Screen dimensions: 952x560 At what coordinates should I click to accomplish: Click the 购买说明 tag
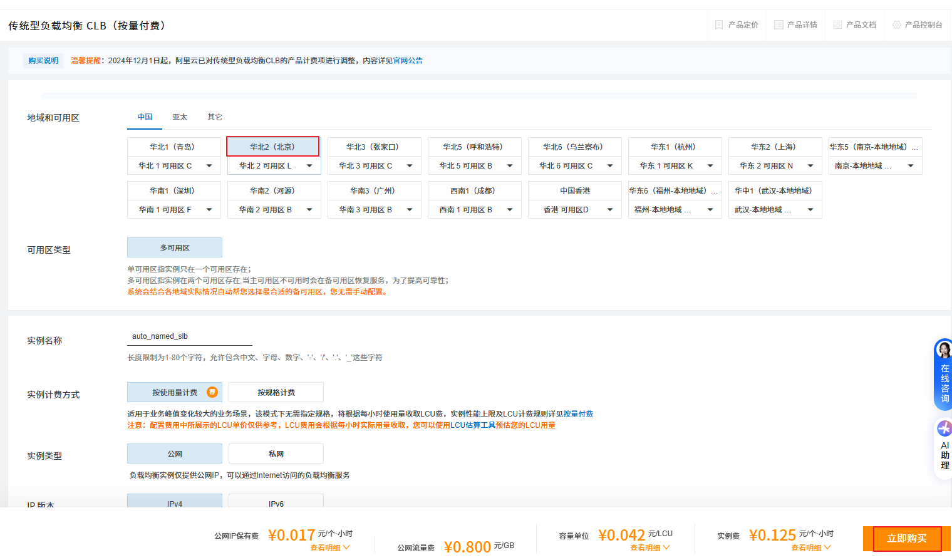pyautogui.click(x=43, y=61)
